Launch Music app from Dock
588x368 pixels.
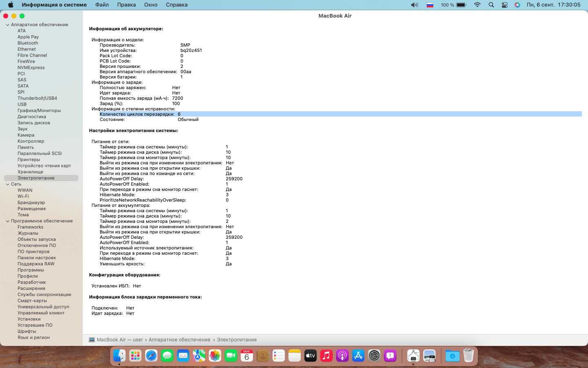click(x=326, y=356)
